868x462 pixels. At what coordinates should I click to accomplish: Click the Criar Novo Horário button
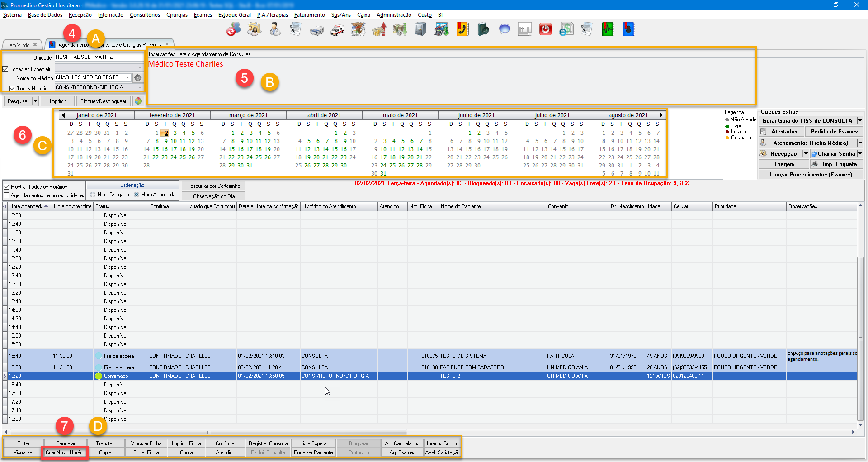65,452
